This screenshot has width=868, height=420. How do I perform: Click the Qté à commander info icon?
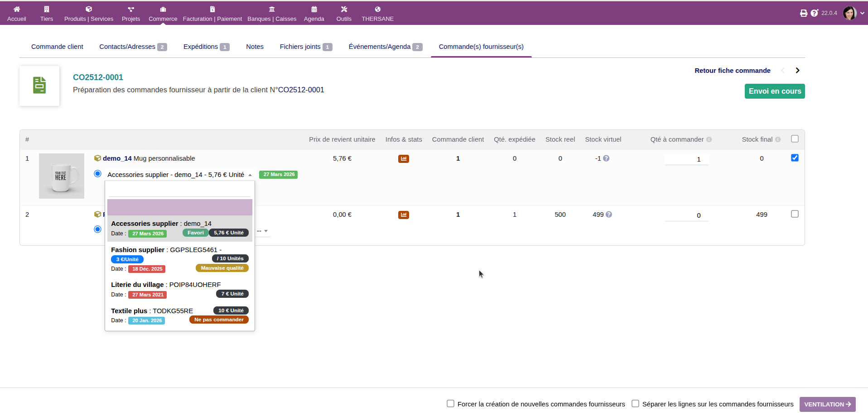(x=709, y=140)
